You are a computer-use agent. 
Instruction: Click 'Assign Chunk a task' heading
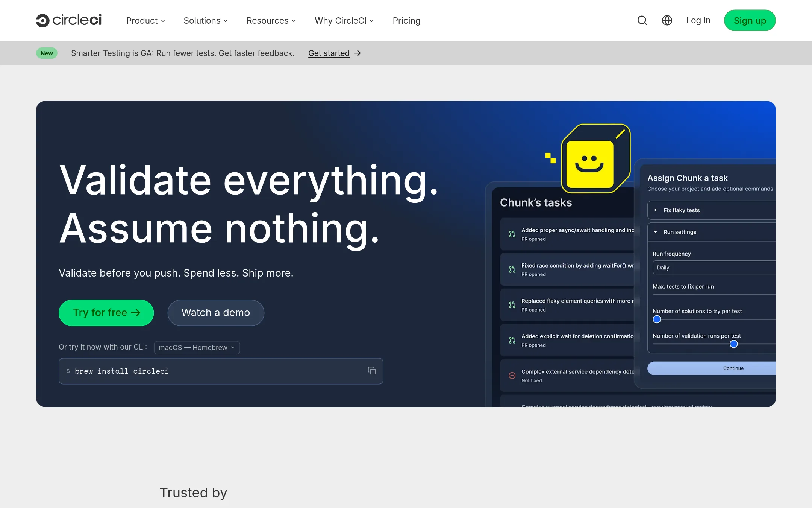tap(687, 178)
